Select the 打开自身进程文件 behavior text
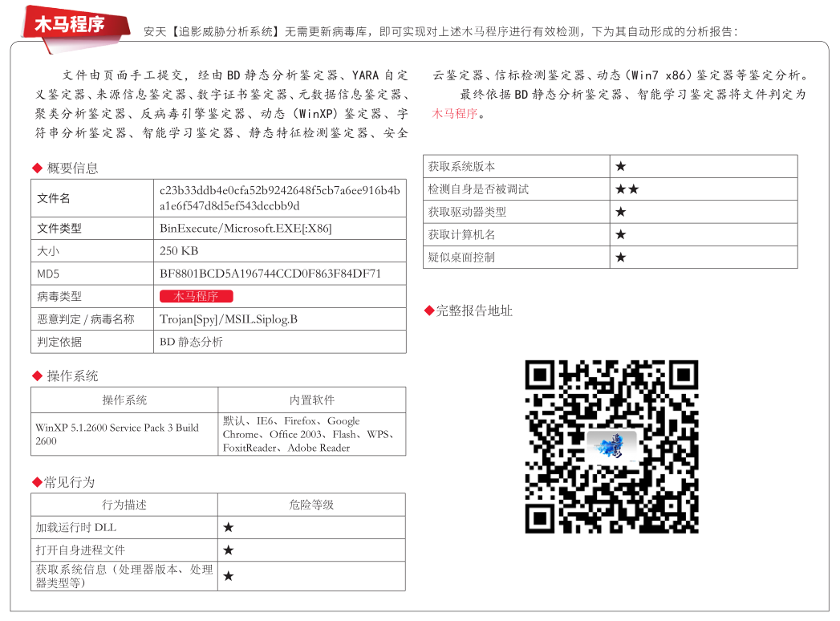Image resolution: width=840 pixels, height=621 pixels. pyautogui.click(x=80, y=550)
